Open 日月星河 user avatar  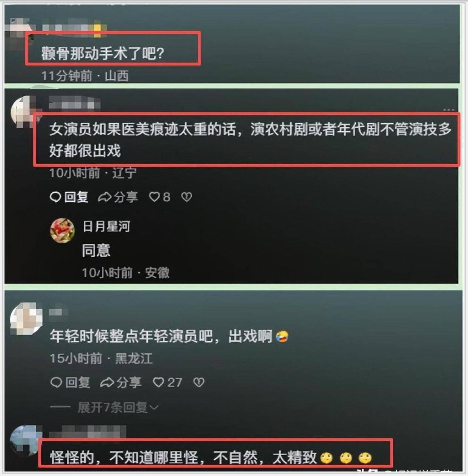click(x=62, y=230)
